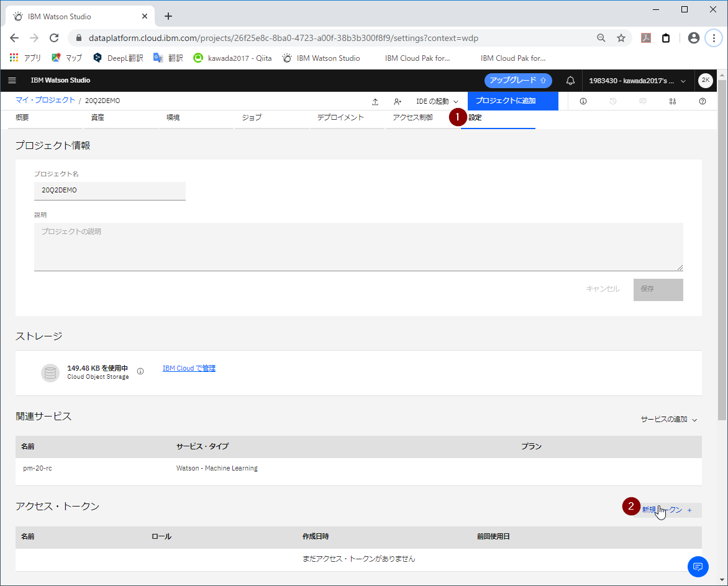Screen dimensions: 728x586
Task: Open the data flow settings icon
Action: 673,101
